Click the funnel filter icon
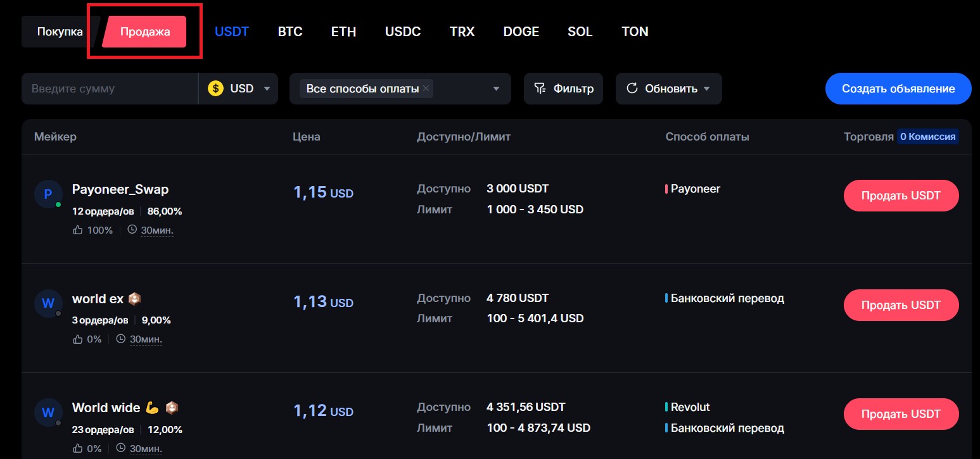 tap(540, 89)
